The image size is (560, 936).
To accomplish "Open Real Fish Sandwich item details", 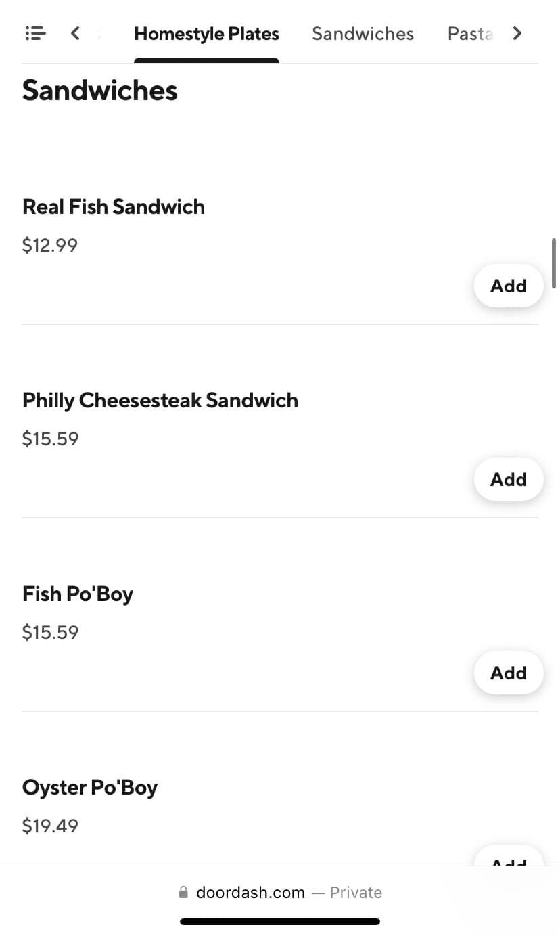I will 114,207.
